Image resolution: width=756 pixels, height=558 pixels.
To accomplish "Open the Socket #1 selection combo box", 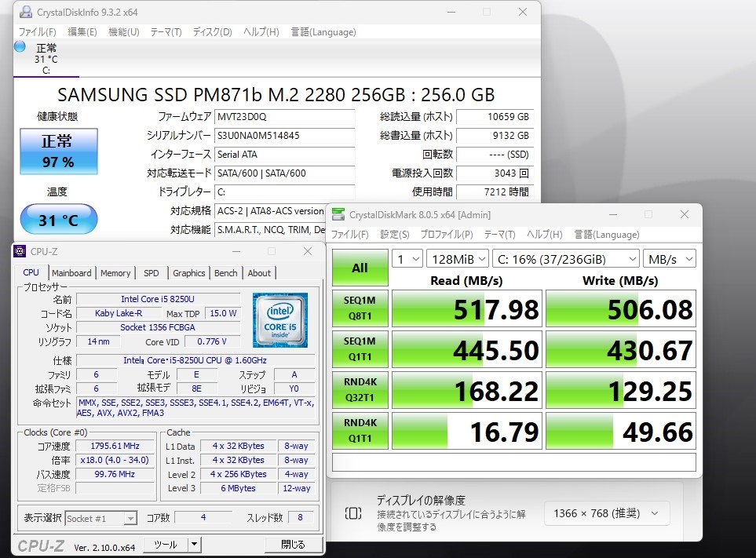I will click(100, 519).
